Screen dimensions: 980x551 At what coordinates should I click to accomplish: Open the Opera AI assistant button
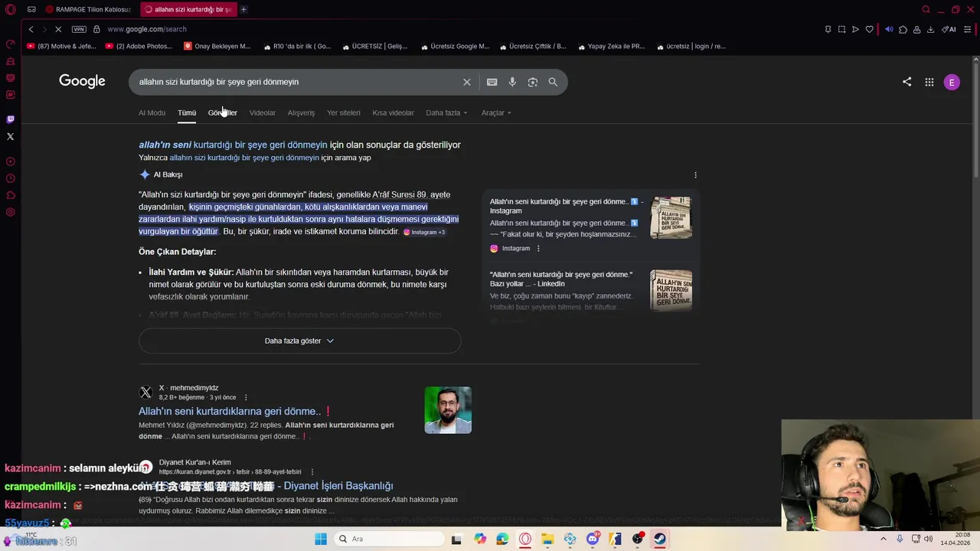pyautogui.click(x=949, y=29)
